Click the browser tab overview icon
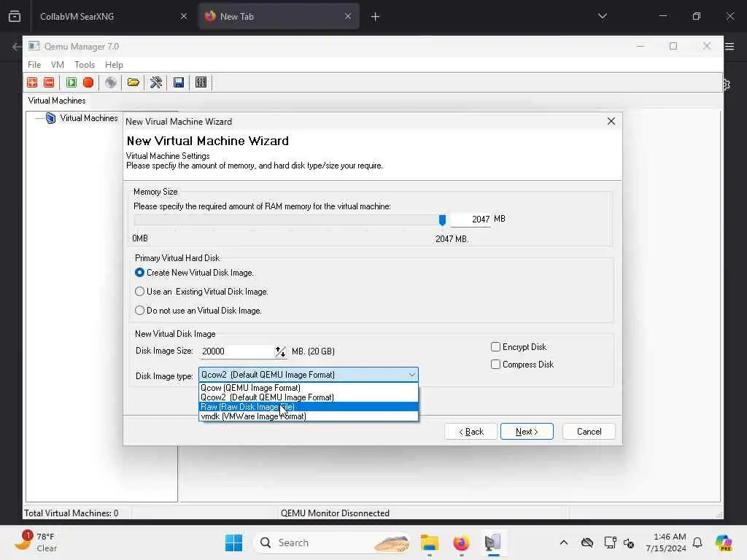 [15, 16]
